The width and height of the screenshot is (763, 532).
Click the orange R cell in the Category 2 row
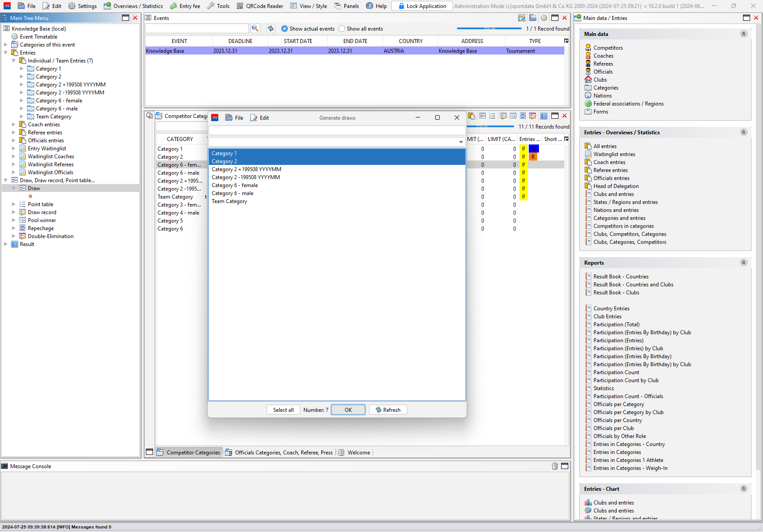(x=533, y=156)
